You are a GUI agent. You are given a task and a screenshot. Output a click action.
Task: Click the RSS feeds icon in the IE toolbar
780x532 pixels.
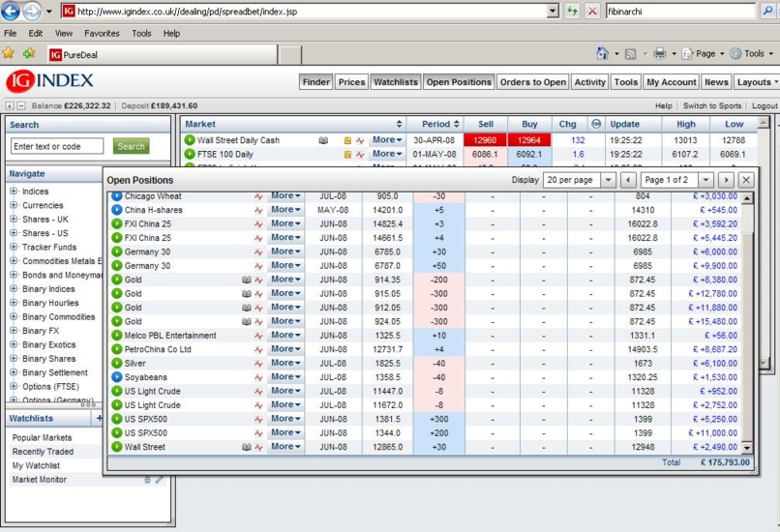[630, 54]
